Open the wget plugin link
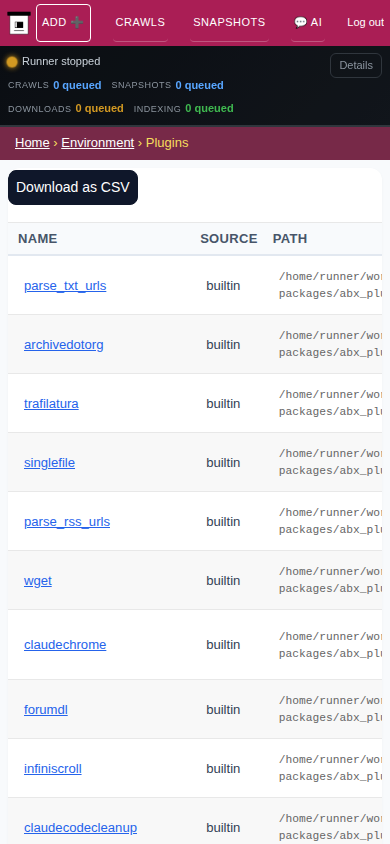 (38, 581)
